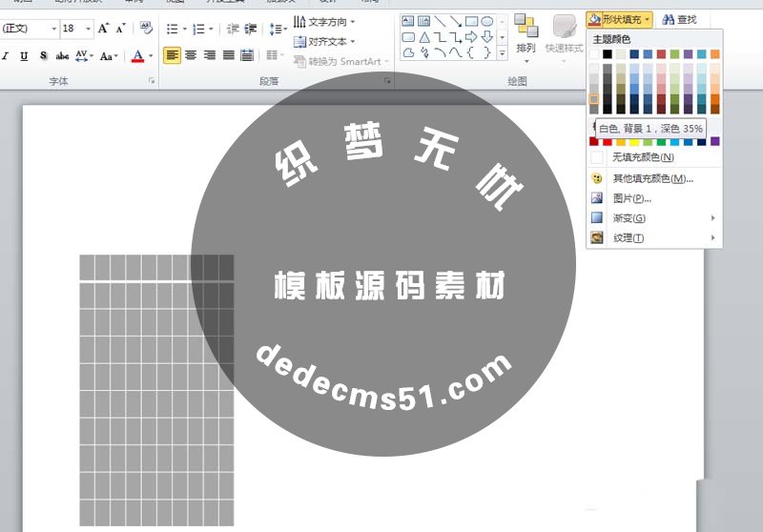Click the Find binoculars button (查找)
The image size is (763, 532).
click(679, 19)
